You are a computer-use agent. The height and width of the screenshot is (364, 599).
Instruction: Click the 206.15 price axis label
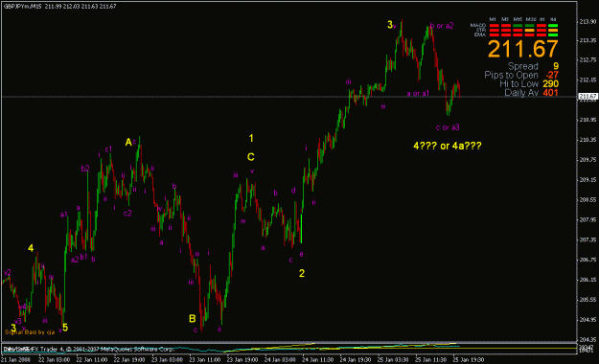tap(587, 280)
